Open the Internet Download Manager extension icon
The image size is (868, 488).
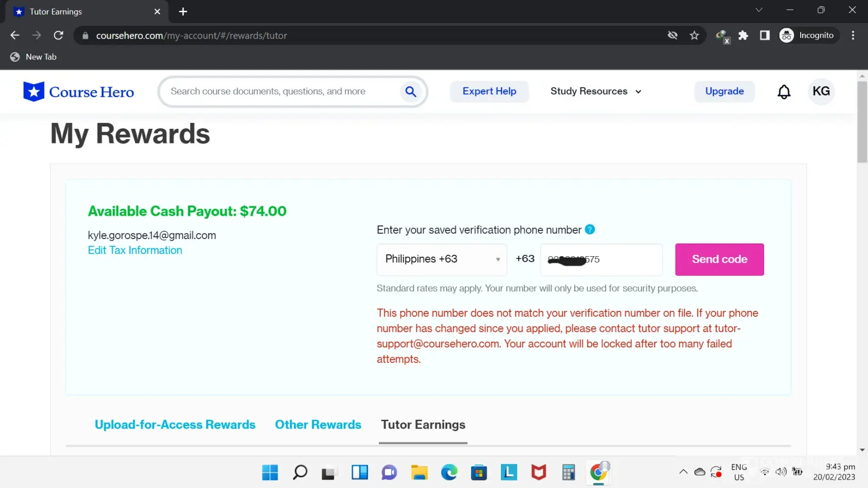(722, 36)
